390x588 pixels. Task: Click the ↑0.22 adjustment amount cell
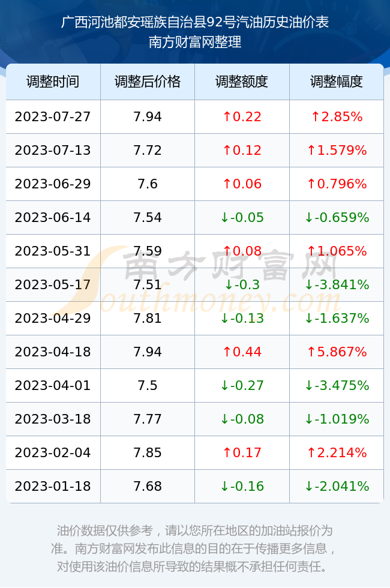pyautogui.click(x=242, y=116)
